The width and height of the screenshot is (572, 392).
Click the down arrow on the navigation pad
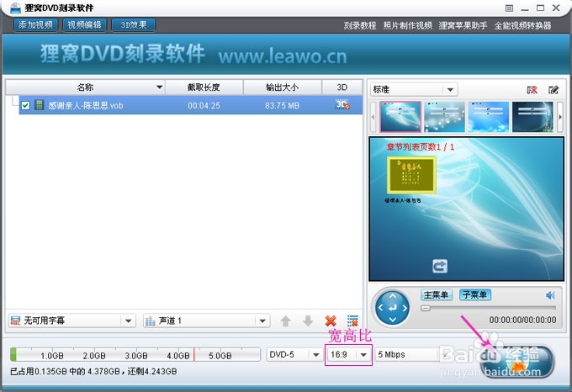pos(392,320)
